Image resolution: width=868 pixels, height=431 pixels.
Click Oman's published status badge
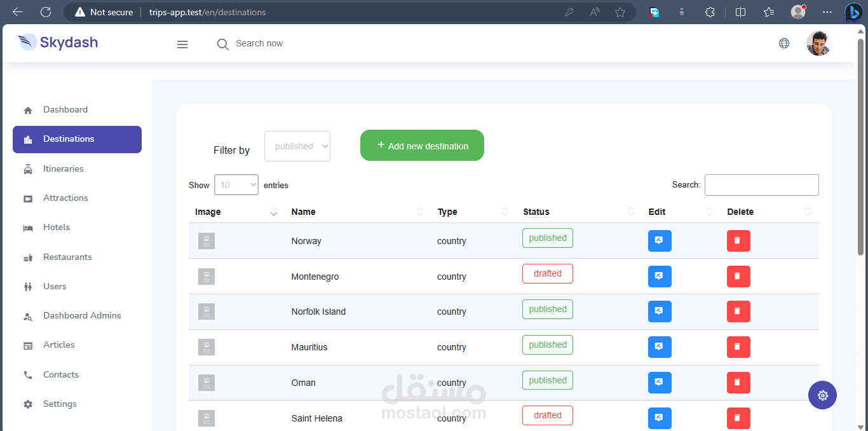(548, 380)
